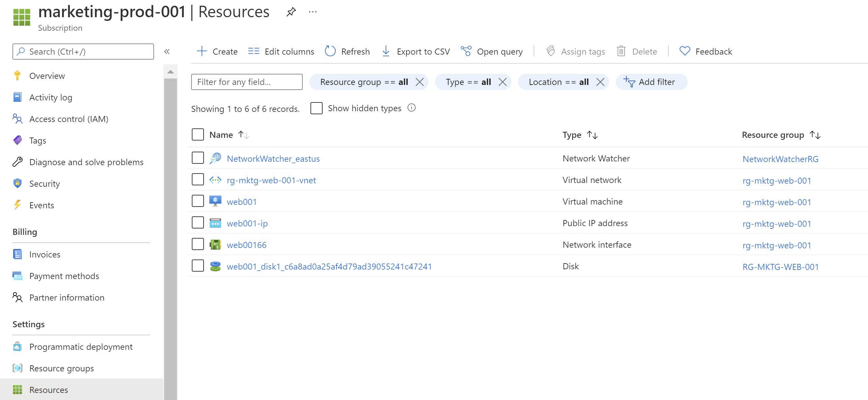Click the Add filter funnel icon
The width and height of the screenshot is (868, 400).
click(629, 82)
